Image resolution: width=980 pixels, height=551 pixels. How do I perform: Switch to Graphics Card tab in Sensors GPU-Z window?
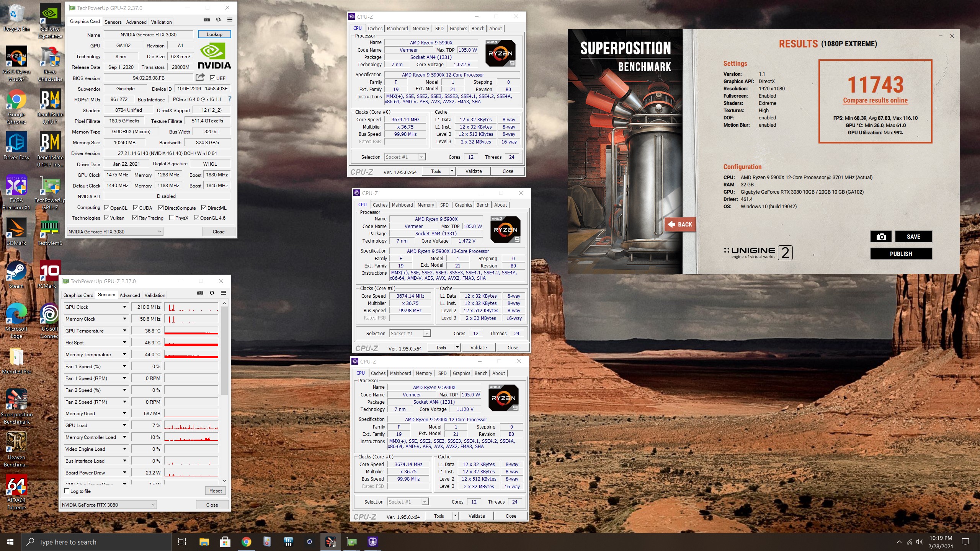point(78,295)
